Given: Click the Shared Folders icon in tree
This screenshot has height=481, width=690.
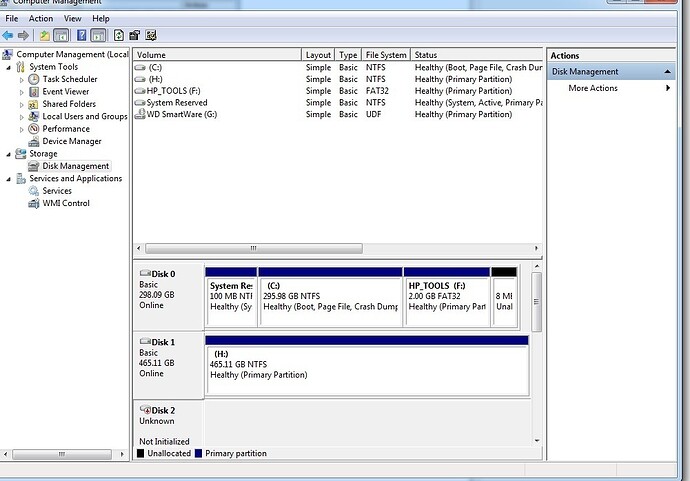Looking at the screenshot, I should point(33,104).
